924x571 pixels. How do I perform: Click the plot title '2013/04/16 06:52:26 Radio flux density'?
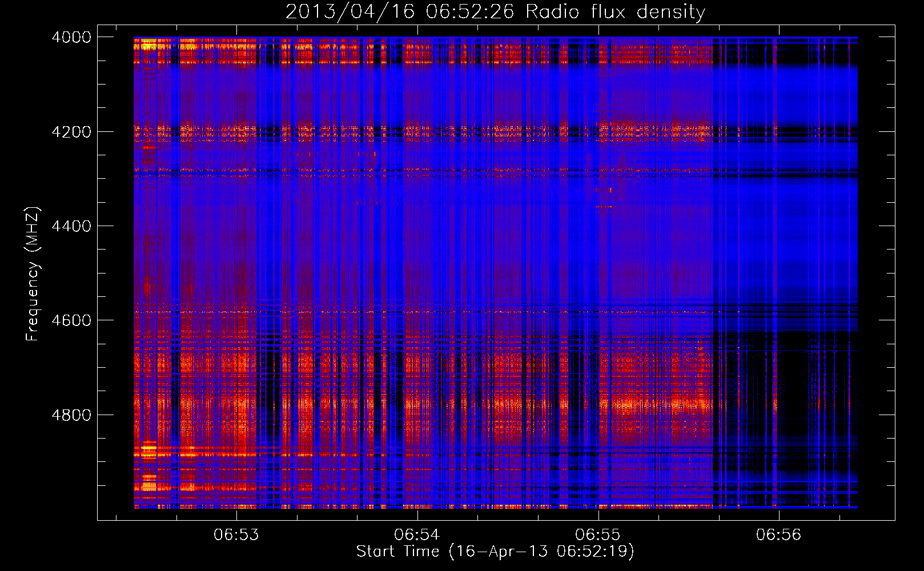pos(495,11)
